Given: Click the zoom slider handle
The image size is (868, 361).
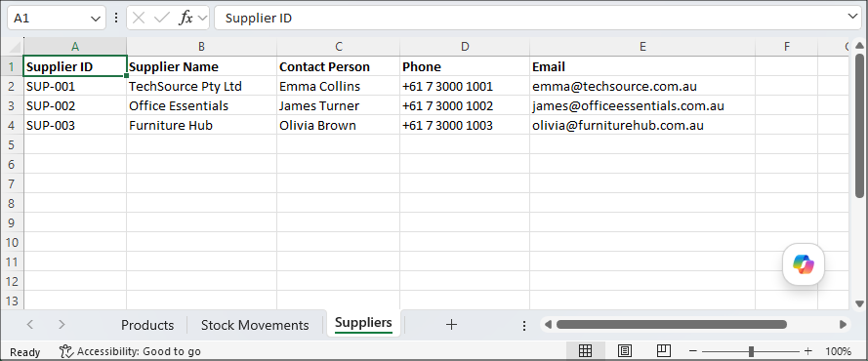Looking at the screenshot, I should [751, 351].
